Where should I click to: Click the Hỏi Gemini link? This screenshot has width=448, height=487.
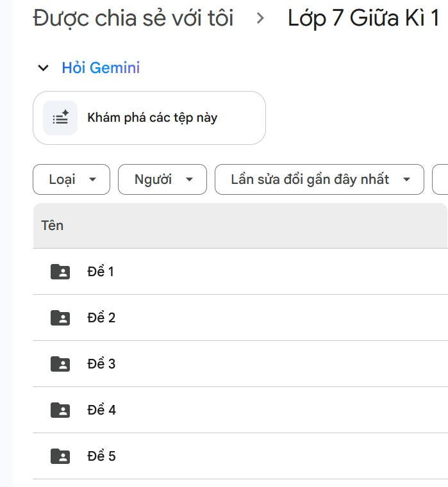[101, 68]
